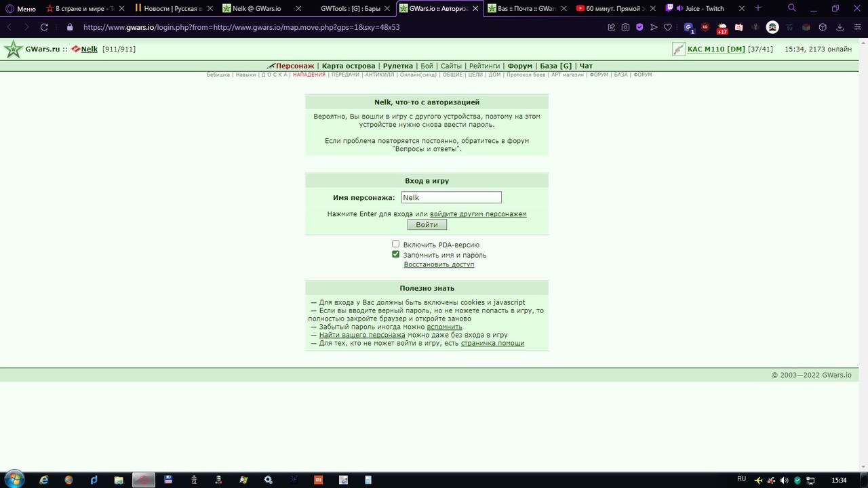This screenshot has width=868, height=488.
Task: Open the Форум menu item
Action: point(519,66)
